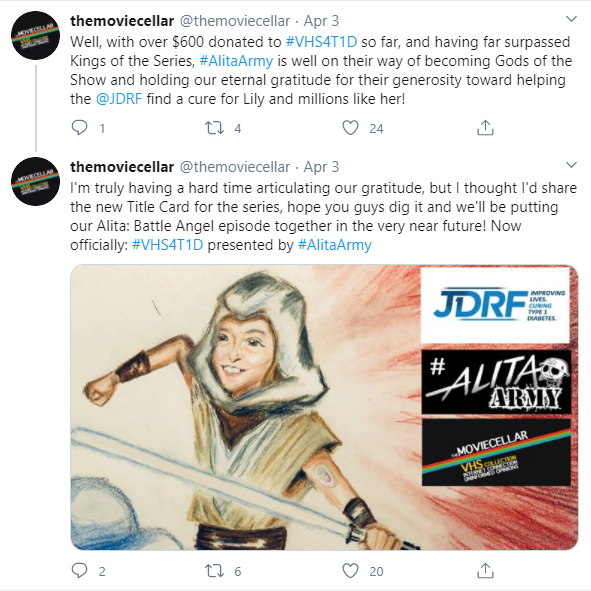Open the #AlitaArmy hashtag in first tweet
This screenshot has height=591, width=591.
(236, 61)
